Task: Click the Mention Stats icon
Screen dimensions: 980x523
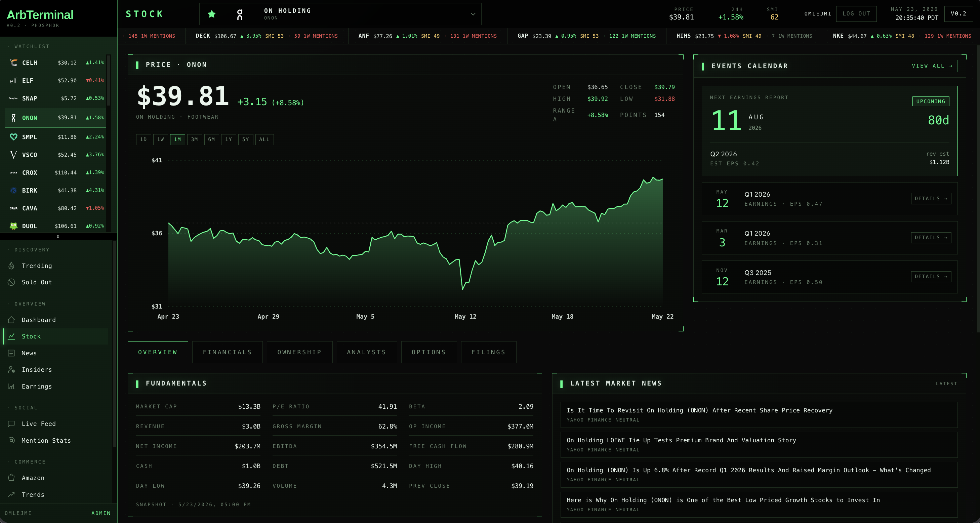Action: pyautogui.click(x=11, y=440)
